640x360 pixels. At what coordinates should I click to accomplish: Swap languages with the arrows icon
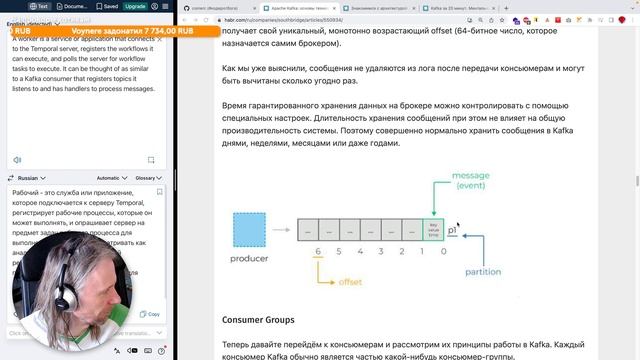pos(11,178)
